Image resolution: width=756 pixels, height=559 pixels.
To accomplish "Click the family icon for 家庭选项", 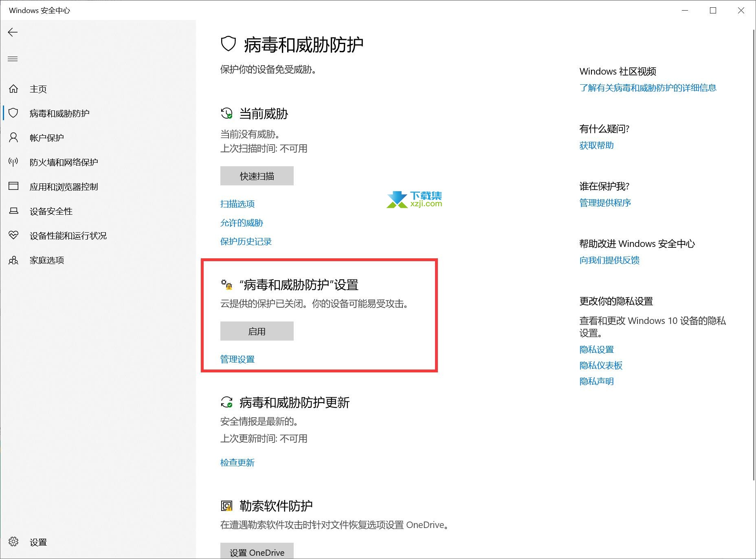I will click(13, 260).
